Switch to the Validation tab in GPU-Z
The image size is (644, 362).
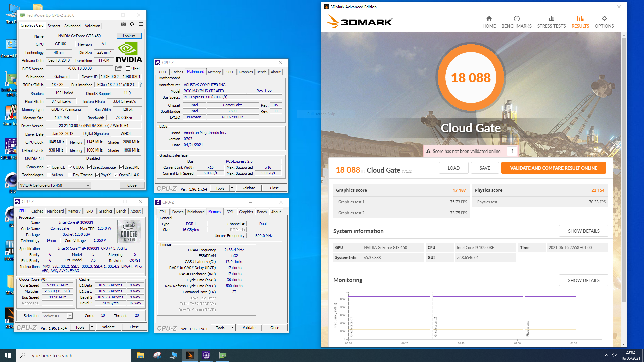pyautogui.click(x=92, y=26)
